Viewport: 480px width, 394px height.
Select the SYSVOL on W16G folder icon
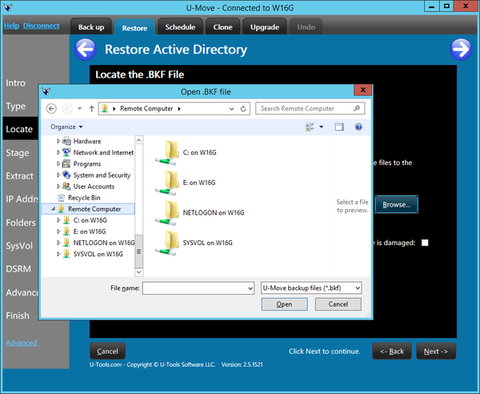click(167, 243)
